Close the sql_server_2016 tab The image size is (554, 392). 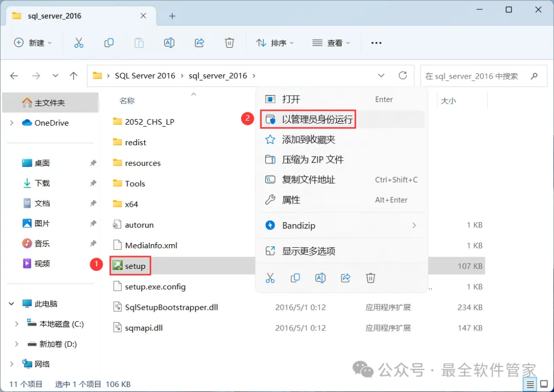(x=143, y=15)
